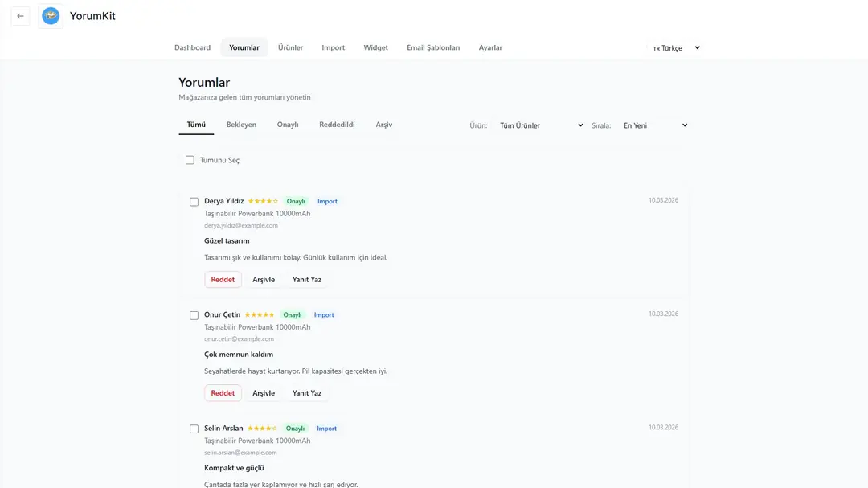Reject Derya Yıldız's review with Reddet

click(x=223, y=280)
